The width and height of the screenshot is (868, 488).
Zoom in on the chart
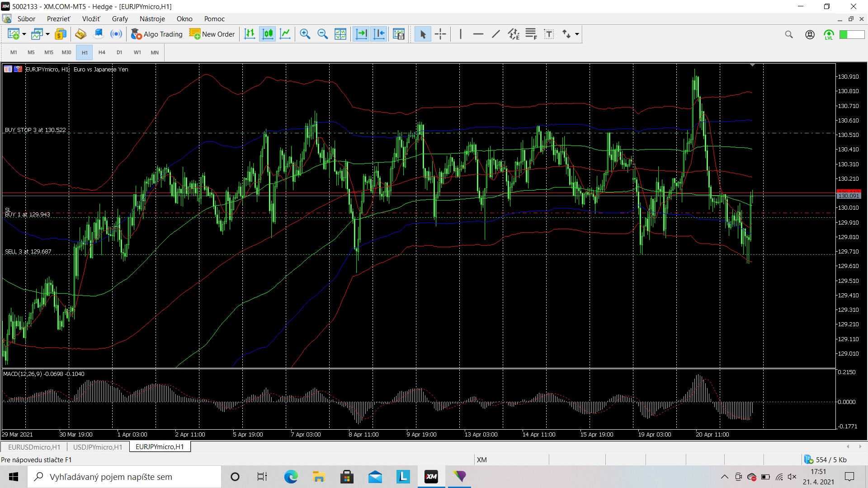[305, 34]
